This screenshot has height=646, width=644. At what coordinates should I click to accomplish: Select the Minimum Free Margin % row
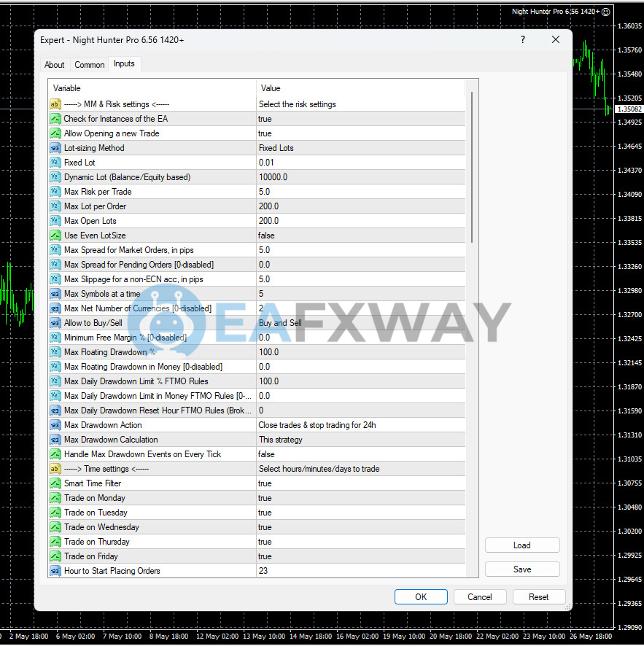point(257,338)
